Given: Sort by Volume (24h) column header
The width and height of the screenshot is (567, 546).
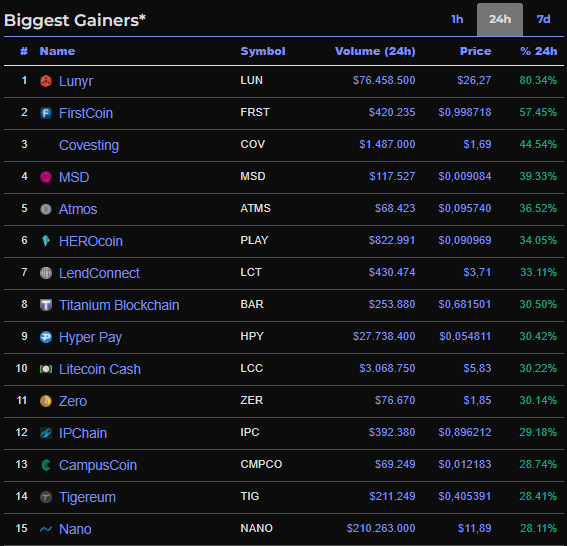Looking at the screenshot, I should click(x=375, y=51).
